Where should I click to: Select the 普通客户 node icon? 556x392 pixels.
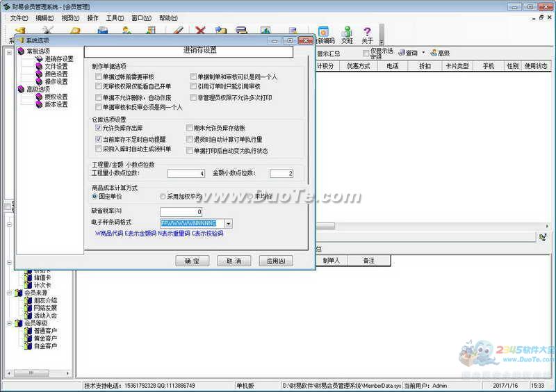28,331
